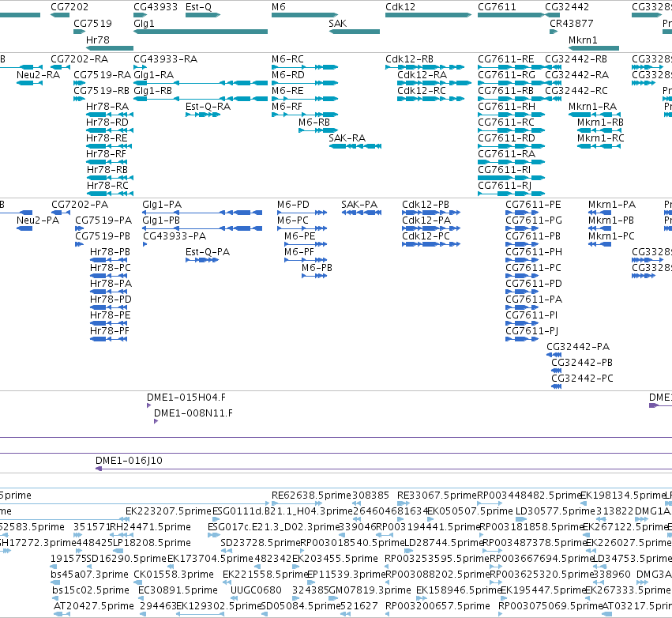Click the Glg1 gene span bar
This screenshot has height=618, width=672.
[201, 32]
